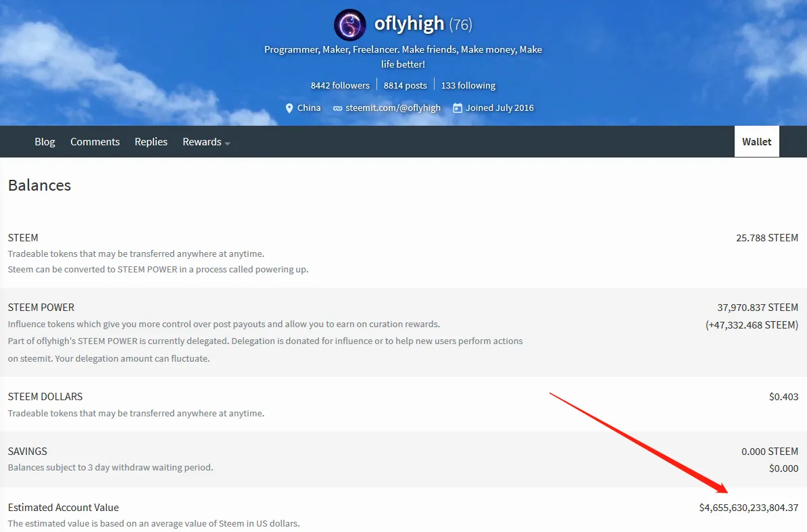The width and height of the screenshot is (807, 532).
Task: Click the SAVINGS row label
Action: [27, 452]
